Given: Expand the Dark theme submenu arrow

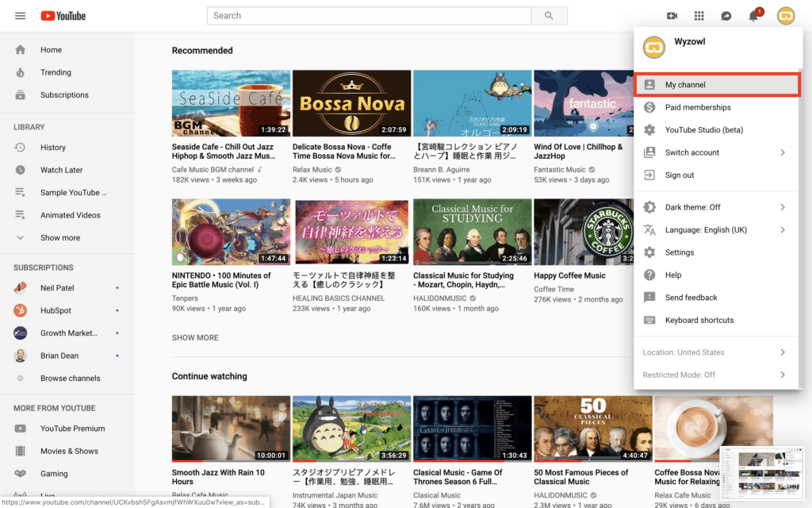Looking at the screenshot, I should pos(783,207).
